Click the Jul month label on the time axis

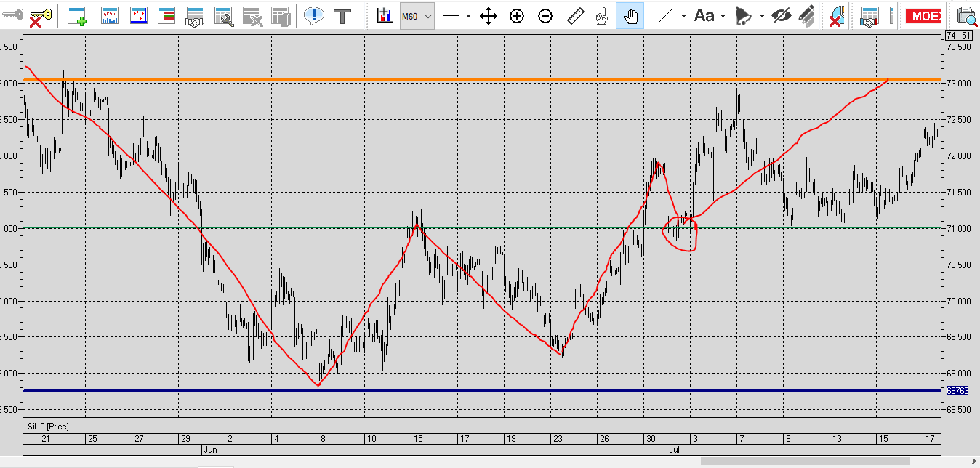pos(674,450)
